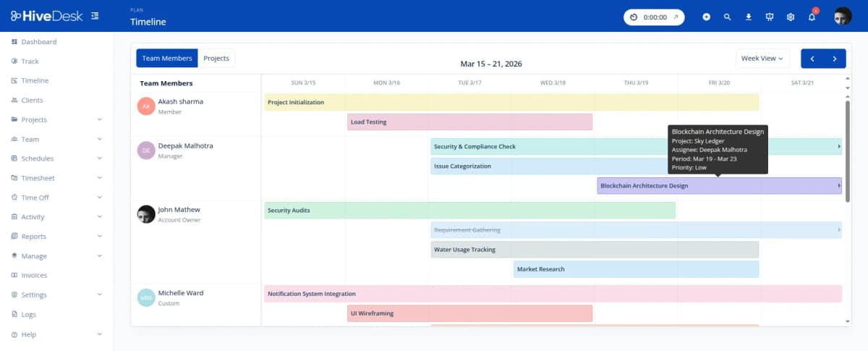Click the Timesheet icon in sidebar
Screen dimensions: 868x351
[14, 179]
